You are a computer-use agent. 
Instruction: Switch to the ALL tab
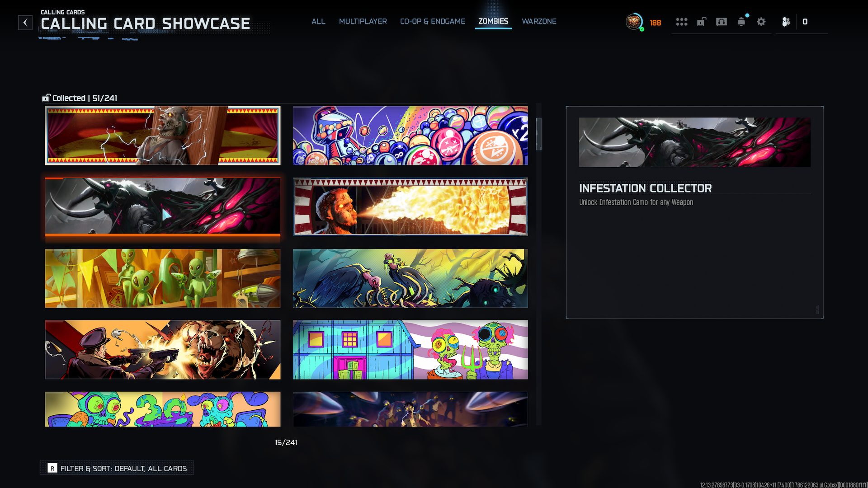point(318,21)
